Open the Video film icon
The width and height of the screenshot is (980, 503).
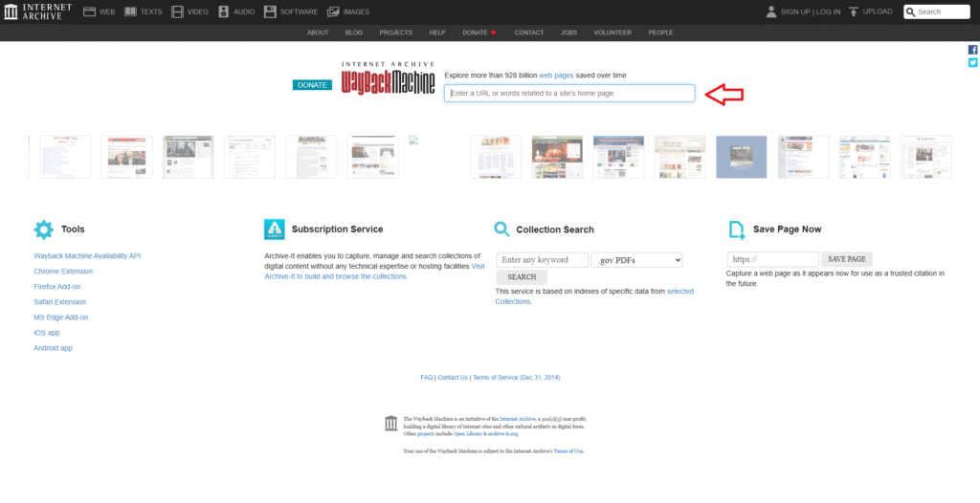coord(177,11)
